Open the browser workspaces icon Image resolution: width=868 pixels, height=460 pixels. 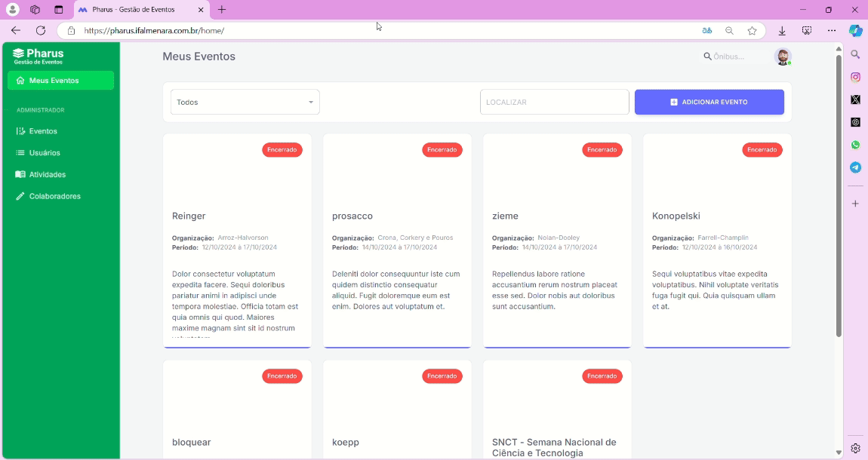point(35,9)
